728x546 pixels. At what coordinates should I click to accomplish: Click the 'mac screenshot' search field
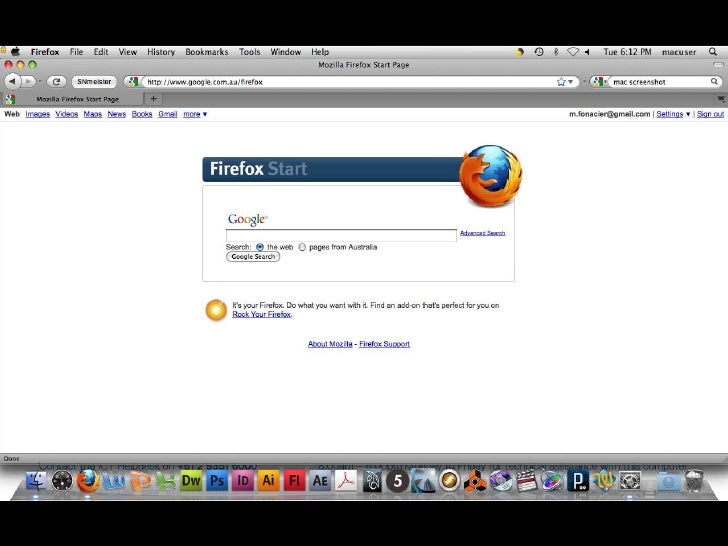tap(659, 82)
